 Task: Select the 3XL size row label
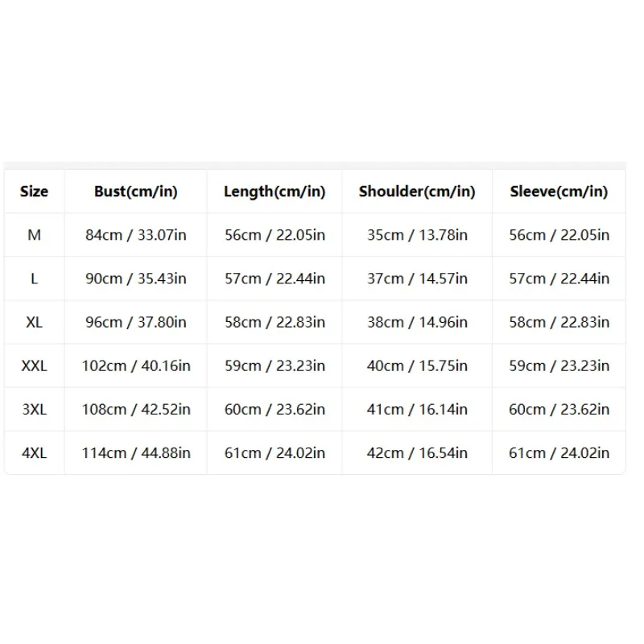coord(34,409)
